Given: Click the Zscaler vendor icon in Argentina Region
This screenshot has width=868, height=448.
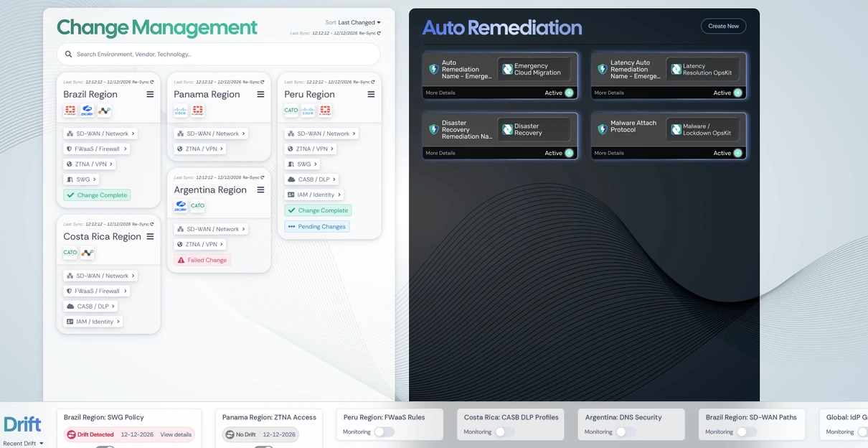Looking at the screenshot, I should tap(181, 206).
